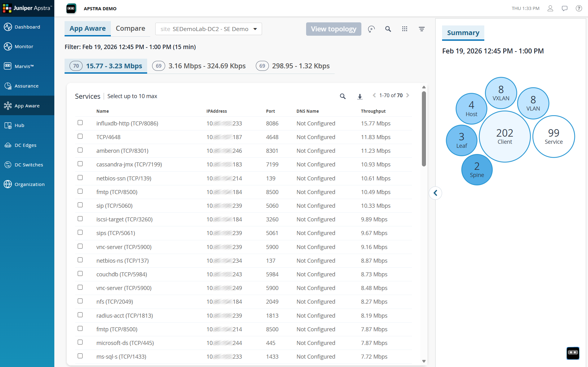
Task: Download the Services list
Action: point(360,97)
